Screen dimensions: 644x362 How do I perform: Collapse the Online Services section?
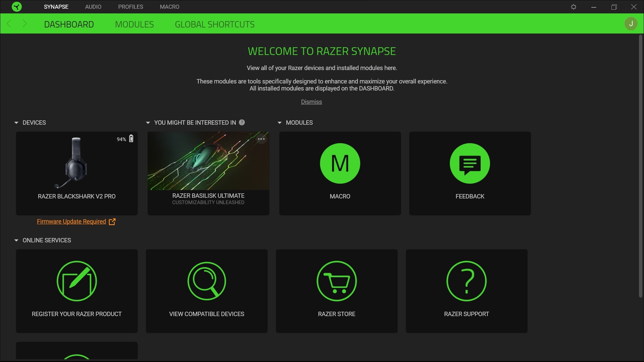coord(16,241)
